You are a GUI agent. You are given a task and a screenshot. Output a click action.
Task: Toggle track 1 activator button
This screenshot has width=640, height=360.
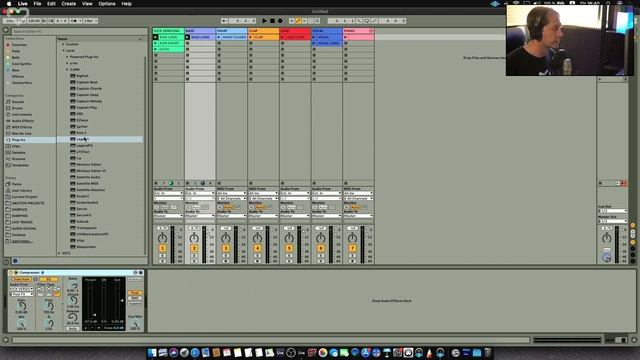162,248
